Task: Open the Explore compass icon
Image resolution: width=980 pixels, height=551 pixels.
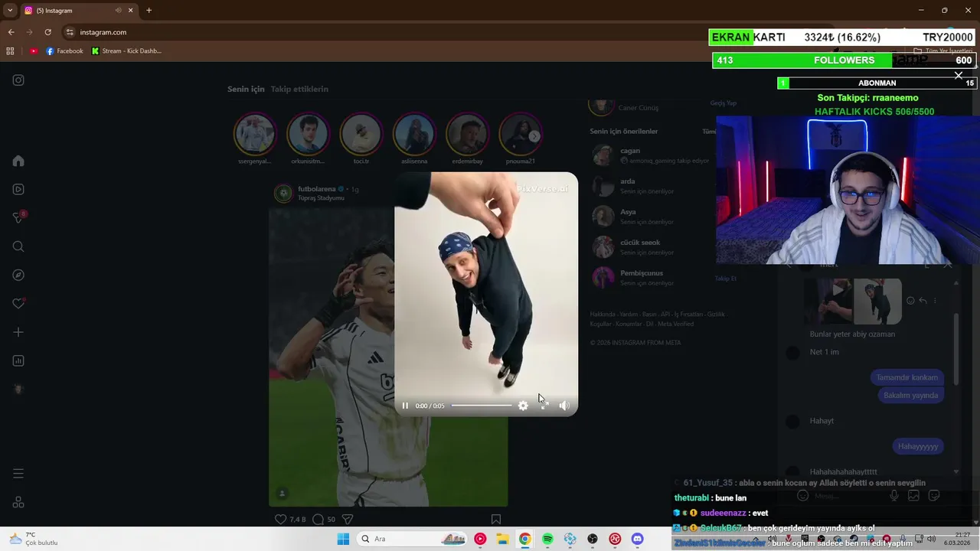Action: [18, 275]
